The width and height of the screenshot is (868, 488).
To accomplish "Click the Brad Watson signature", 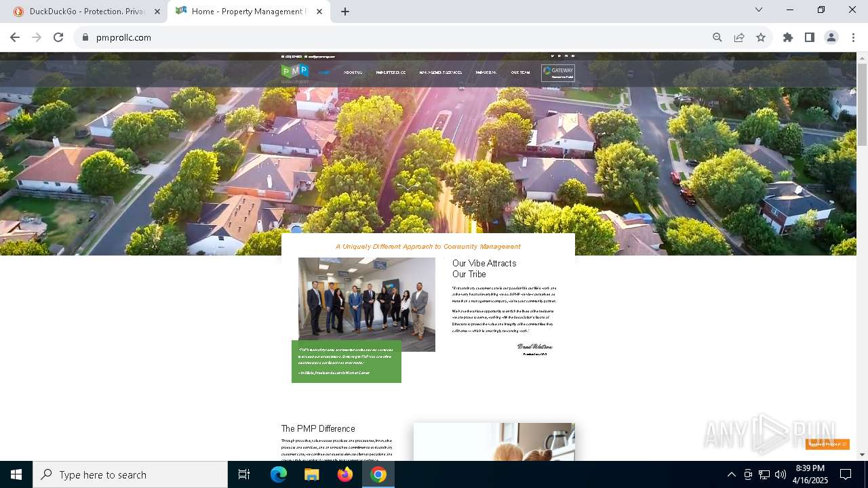I will tap(534, 347).
